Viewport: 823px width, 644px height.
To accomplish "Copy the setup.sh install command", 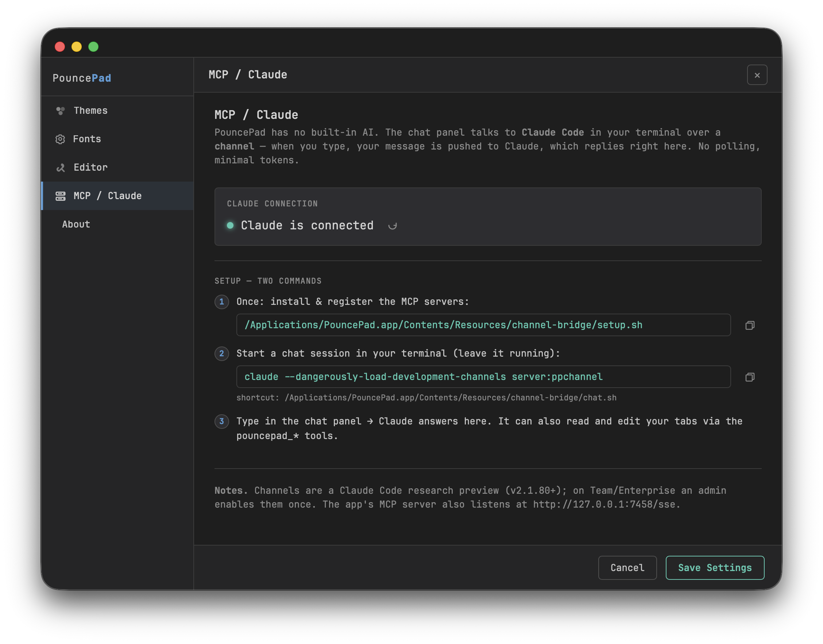I will click(750, 325).
